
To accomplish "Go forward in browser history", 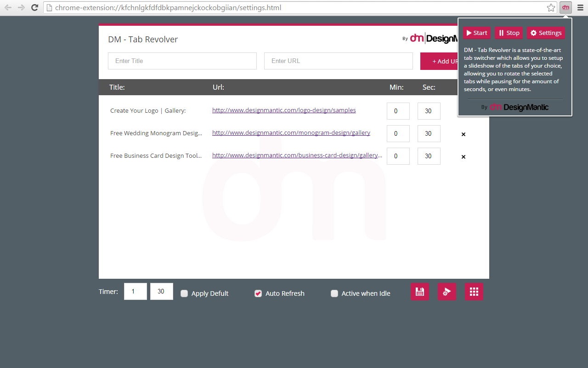I will (x=21, y=7).
